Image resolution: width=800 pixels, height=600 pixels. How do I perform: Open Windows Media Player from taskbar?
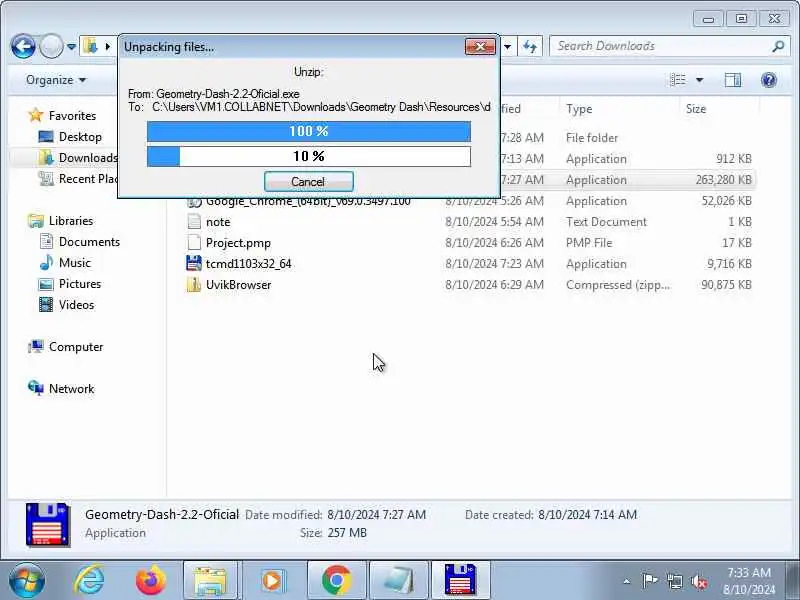(x=272, y=581)
